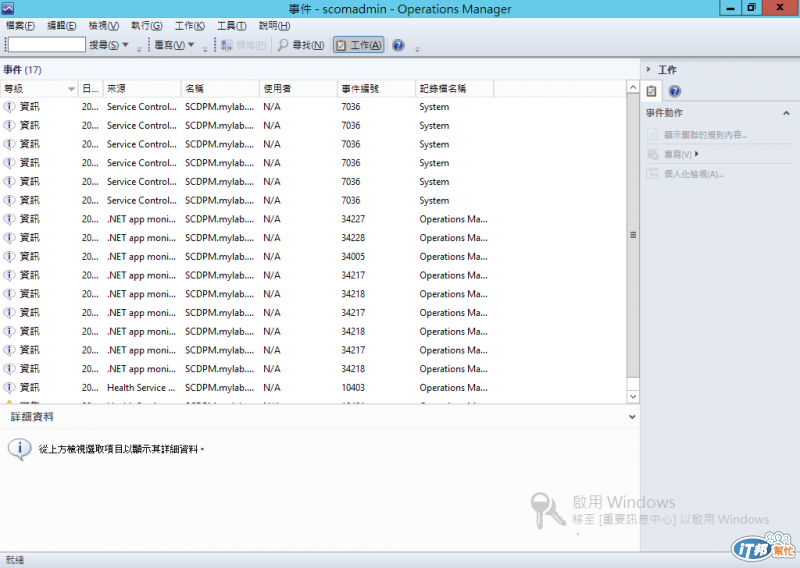The width and height of the screenshot is (800, 568).
Task: Select event row with number 10403
Action: pos(313,387)
